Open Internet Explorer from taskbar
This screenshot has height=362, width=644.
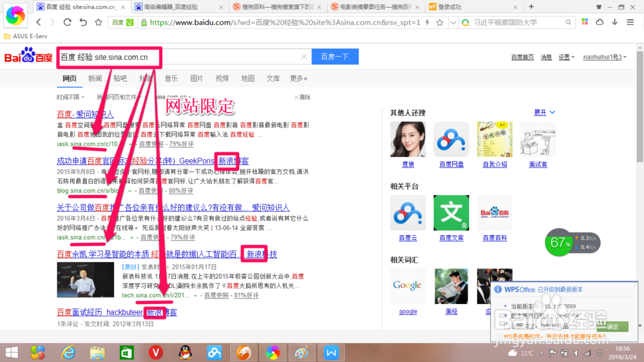point(68,352)
